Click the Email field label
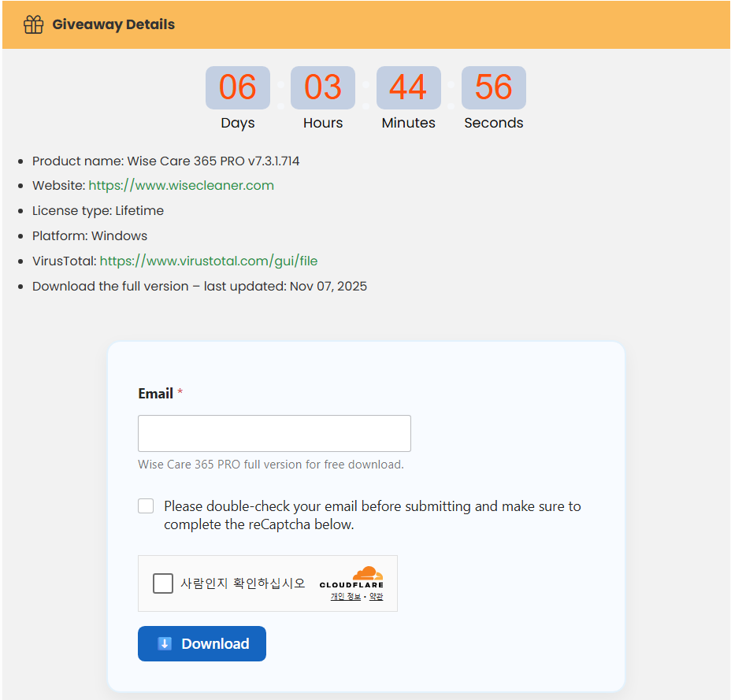Viewport: 731px width, 700px height. coord(155,394)
